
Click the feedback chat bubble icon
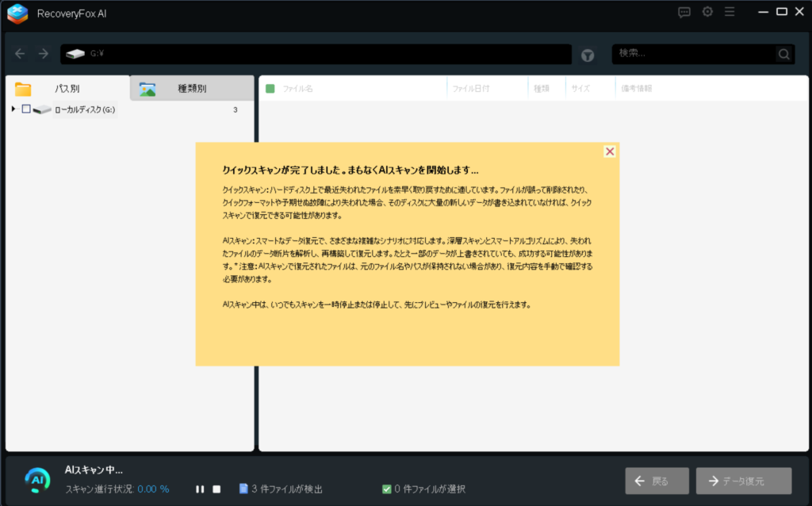pyautogui.click(x=684, y=12)
